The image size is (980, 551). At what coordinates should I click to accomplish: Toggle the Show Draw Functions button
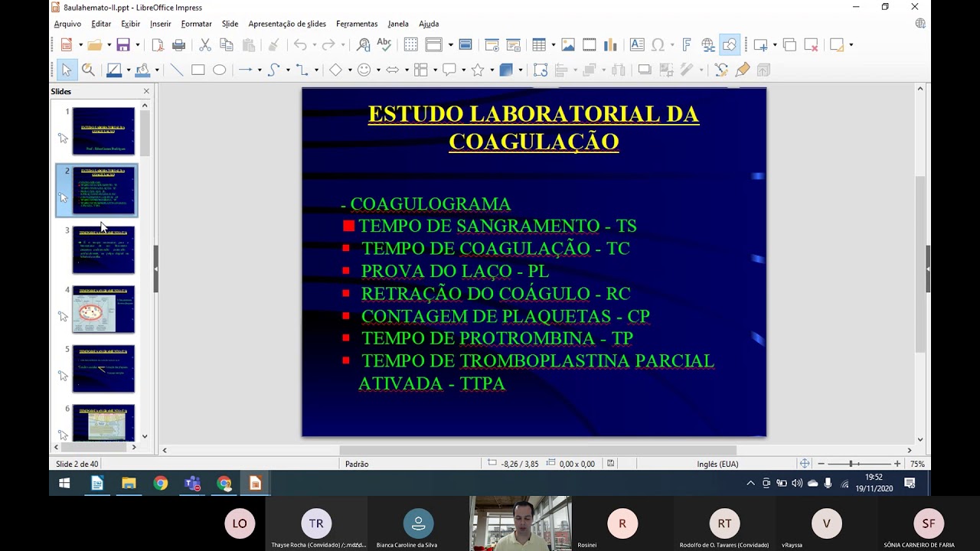pos(729,45)
